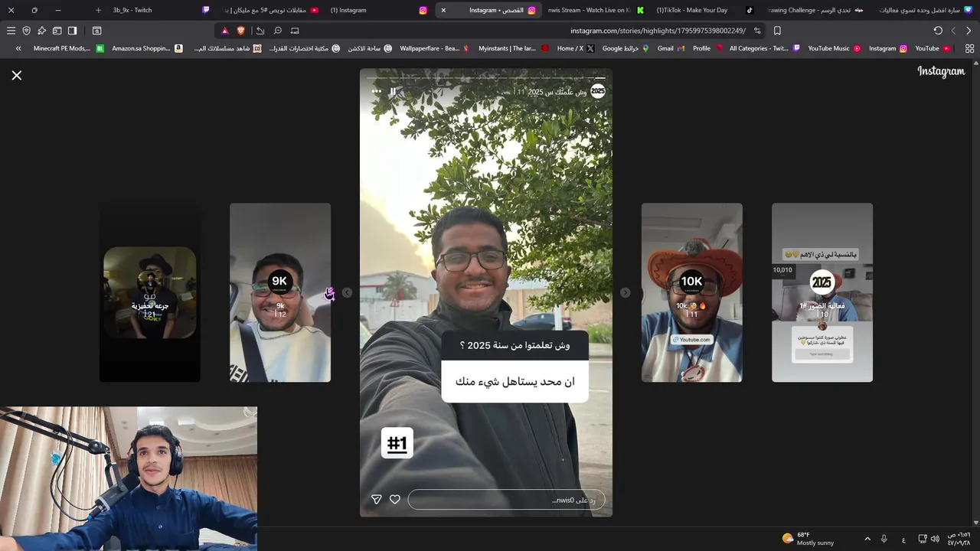This screenshot has width=980, height=551.
Task: Switch to the (1) Instagram tab
Action: [x=379, y=10]
